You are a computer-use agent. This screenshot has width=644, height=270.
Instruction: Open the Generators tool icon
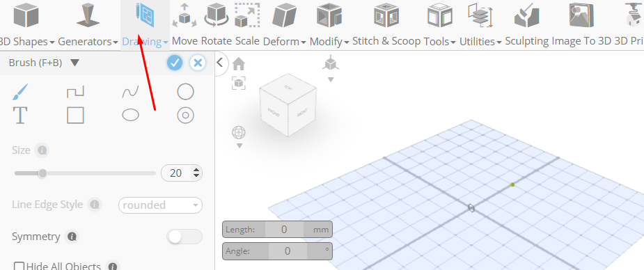pyautogui.click(x=88, y=15)
